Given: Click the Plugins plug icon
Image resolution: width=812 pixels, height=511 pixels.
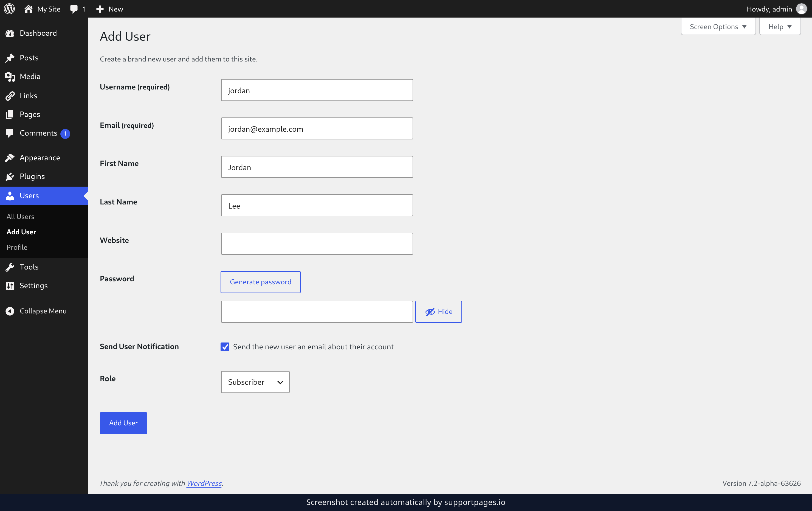Looking at the screenshot, I should (10, 176).
